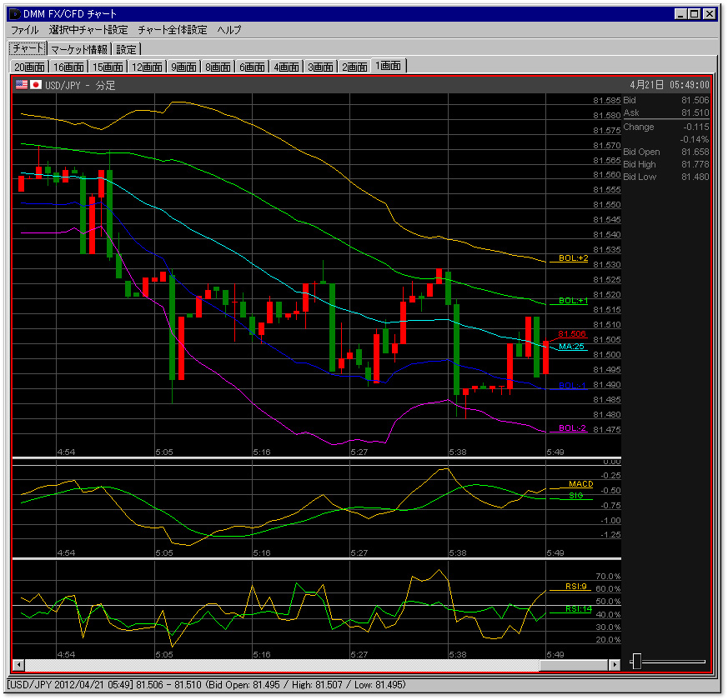Click the Bid value 81.506
Viewport: 728px width, 700px height.
[x=695, y=100]
